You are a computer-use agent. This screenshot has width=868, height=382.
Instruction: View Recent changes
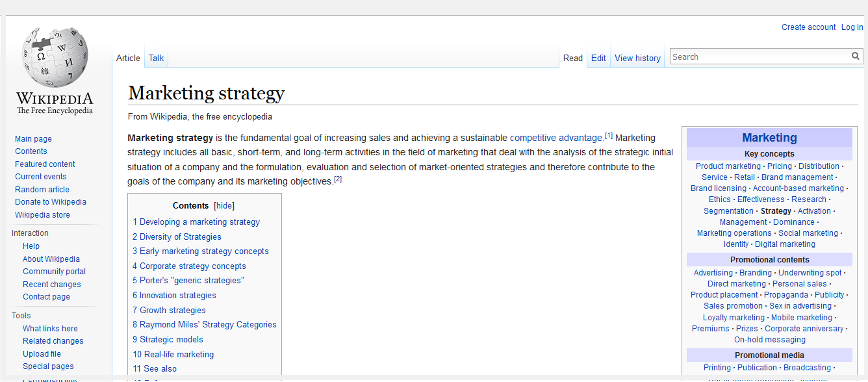tap(52, 285)
